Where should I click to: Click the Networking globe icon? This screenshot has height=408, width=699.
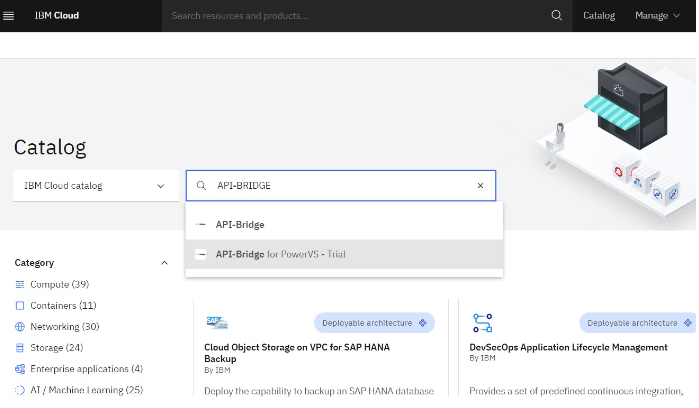click(20, 327)
